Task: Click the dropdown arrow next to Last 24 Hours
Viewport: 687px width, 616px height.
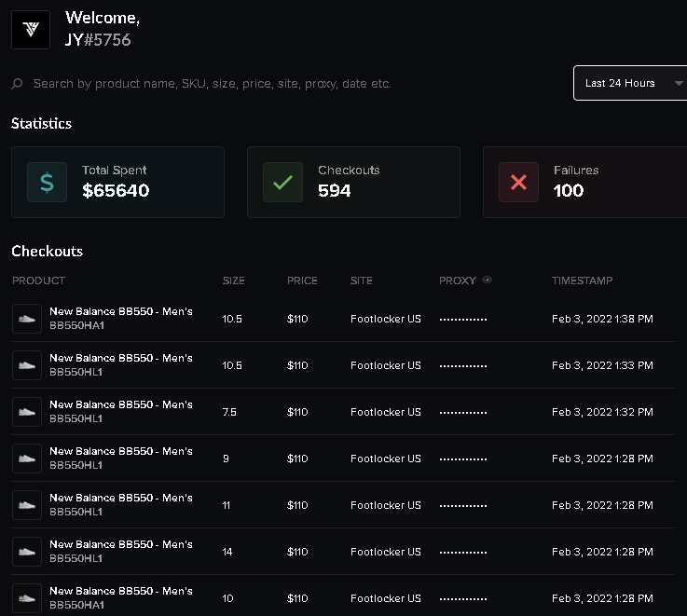Action: coord(679,83)
